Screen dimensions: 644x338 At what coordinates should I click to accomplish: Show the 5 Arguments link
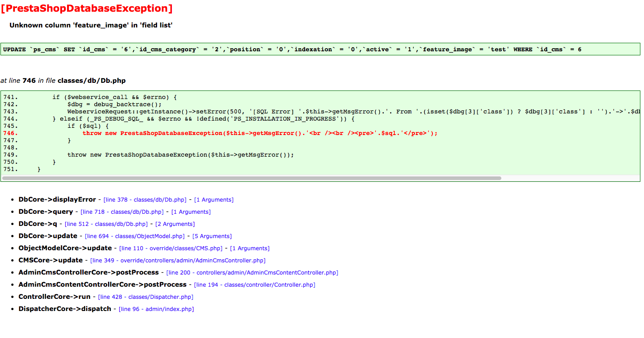[212, 236]
